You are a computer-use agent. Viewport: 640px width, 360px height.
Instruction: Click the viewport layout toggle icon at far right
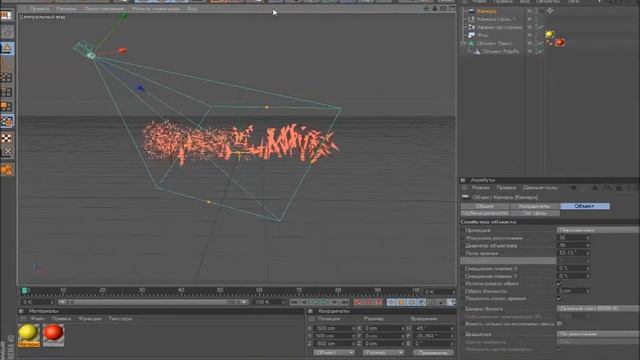tap(452, 8)
